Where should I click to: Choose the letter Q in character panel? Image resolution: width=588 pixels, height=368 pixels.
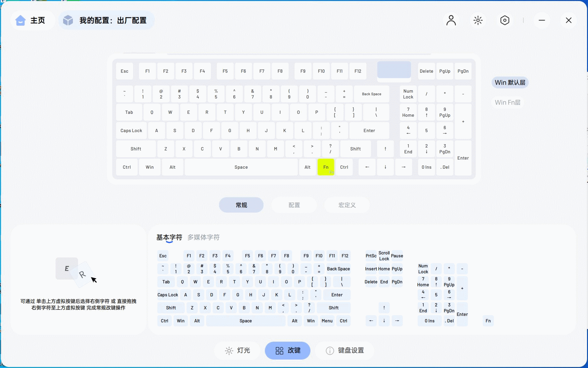[182, 282]
